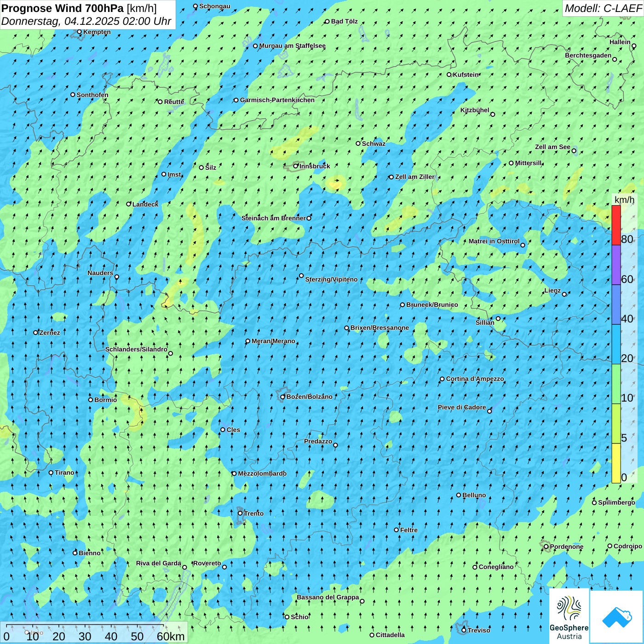Click the Lienz city label
The width and height of the screenshot is (644, 644).
(x=552, y=290)
